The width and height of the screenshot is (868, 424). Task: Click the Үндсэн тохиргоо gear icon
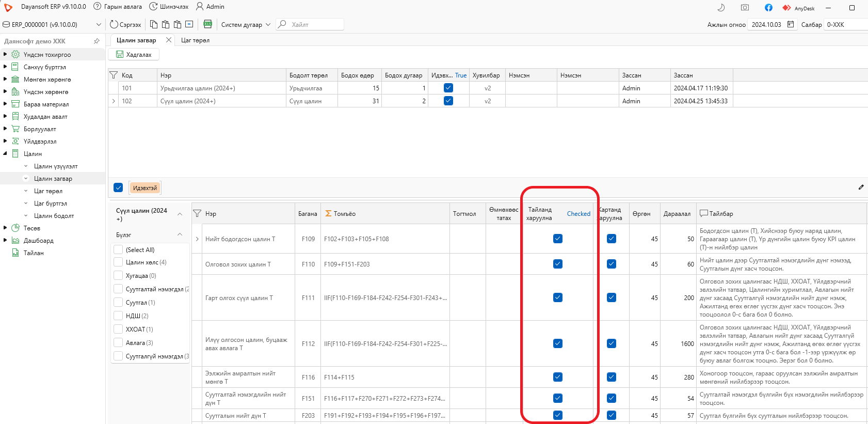tap(15, 54)
